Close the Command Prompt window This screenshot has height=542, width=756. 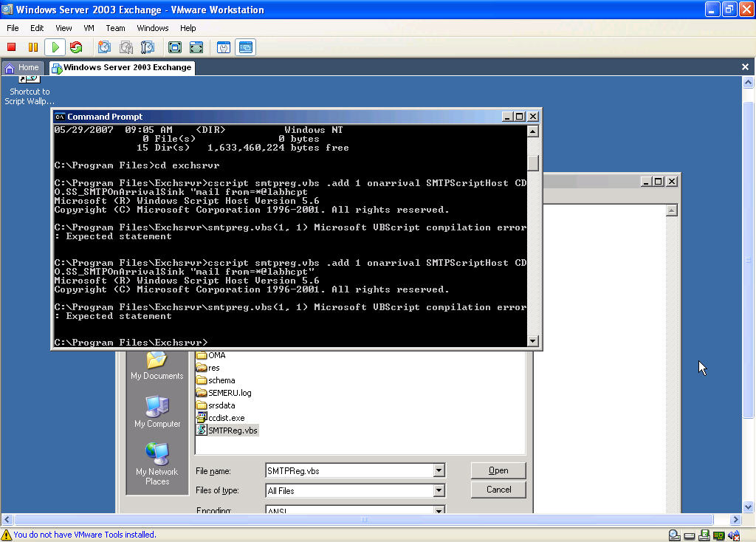[x=533, y=117]
